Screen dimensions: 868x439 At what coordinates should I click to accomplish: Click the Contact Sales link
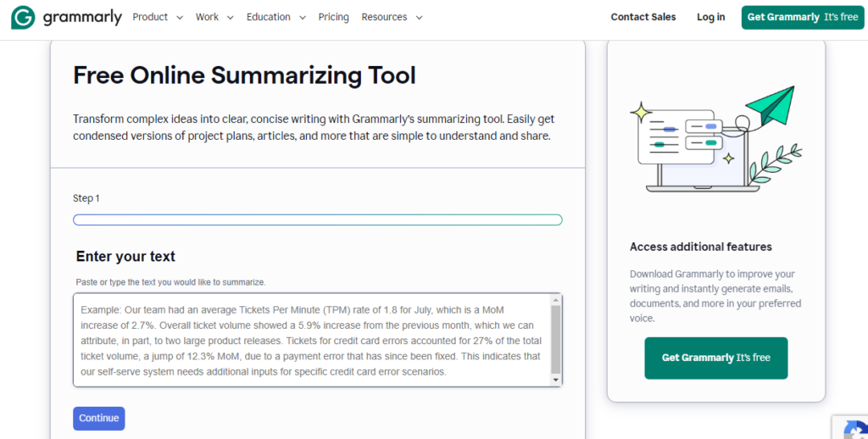643,17
